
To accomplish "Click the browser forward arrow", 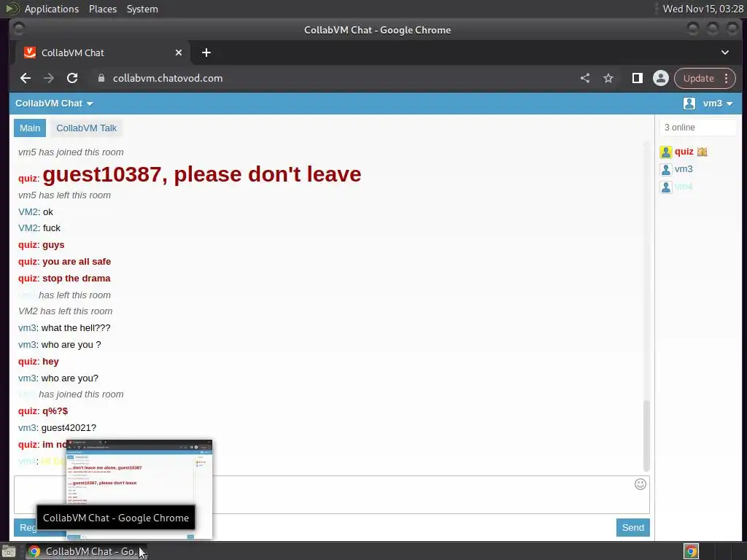I will click(x=49, y=78).
